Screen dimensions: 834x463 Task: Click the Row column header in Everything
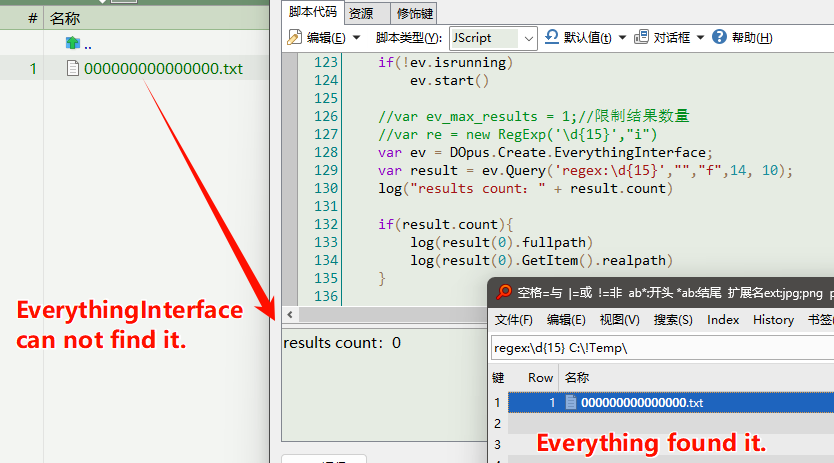tap(540, 377)
